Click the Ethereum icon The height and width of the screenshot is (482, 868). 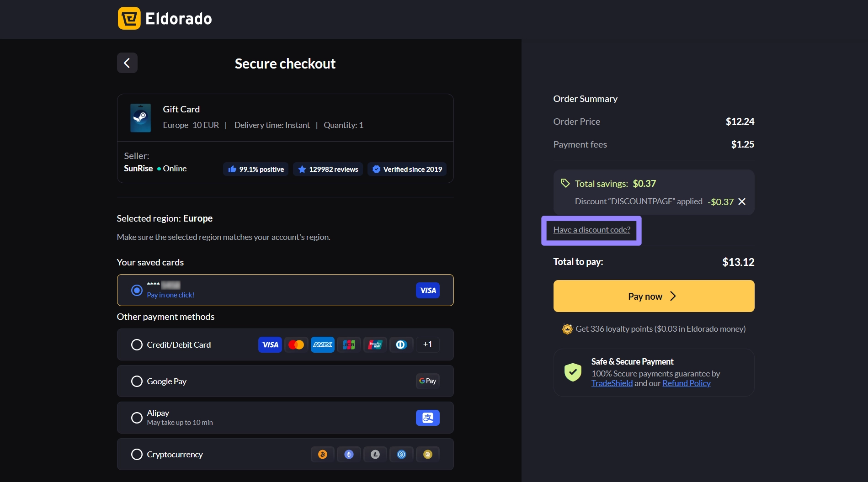349,454
